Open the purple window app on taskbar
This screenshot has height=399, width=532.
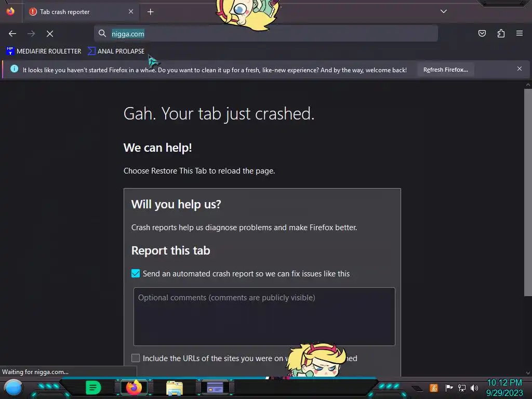215,388
